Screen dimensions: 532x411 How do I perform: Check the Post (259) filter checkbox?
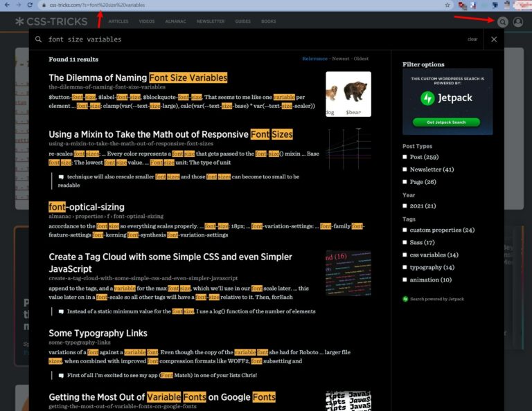pos(405,157)
